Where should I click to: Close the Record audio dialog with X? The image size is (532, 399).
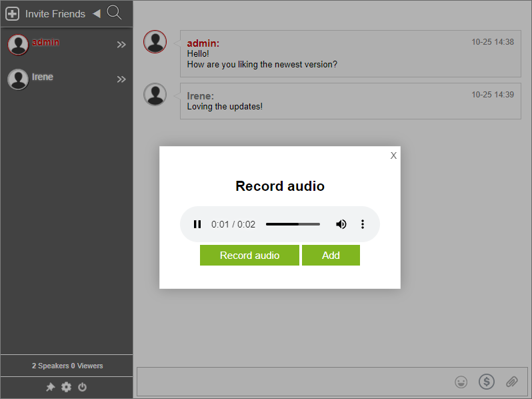tap(393, 155)
